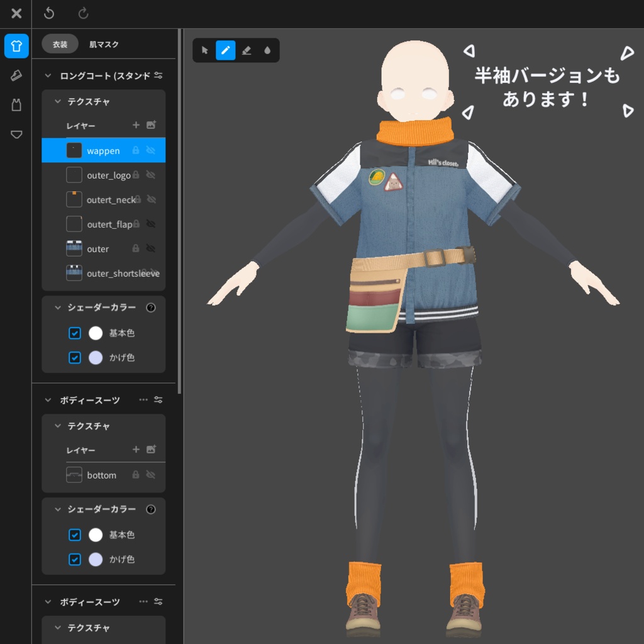Activate the color fill (droplet) tool
644x644 pixels.
(267, 50)
